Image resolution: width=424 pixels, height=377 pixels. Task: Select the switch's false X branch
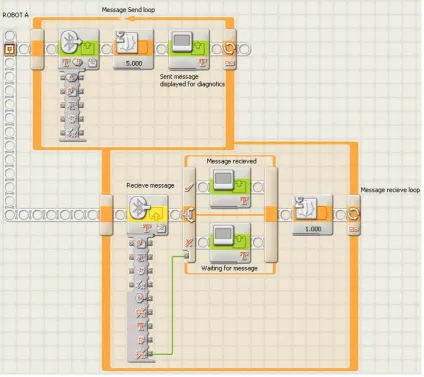(189, 243)
